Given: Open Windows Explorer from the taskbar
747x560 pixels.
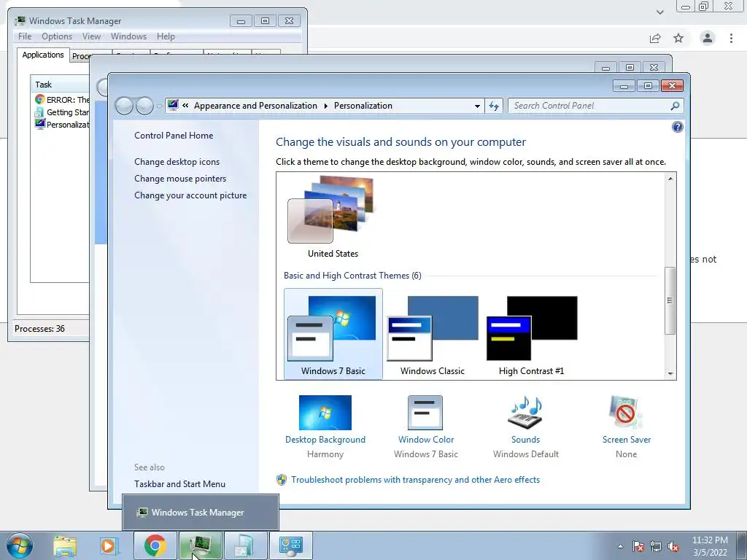Looking at the screenshot, I should tap(65, 546).
